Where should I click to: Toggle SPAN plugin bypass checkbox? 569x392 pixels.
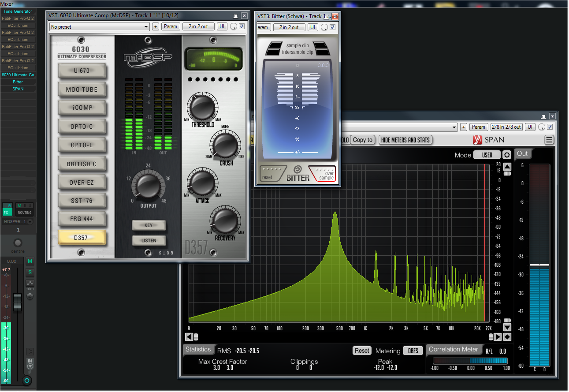click(x=550, y=127)
